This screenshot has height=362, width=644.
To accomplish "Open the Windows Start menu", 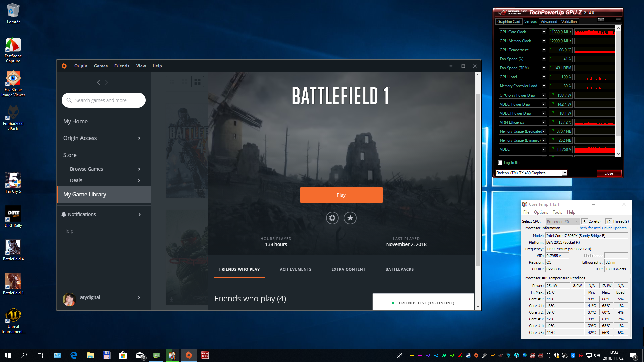I will tap(8, 355).
